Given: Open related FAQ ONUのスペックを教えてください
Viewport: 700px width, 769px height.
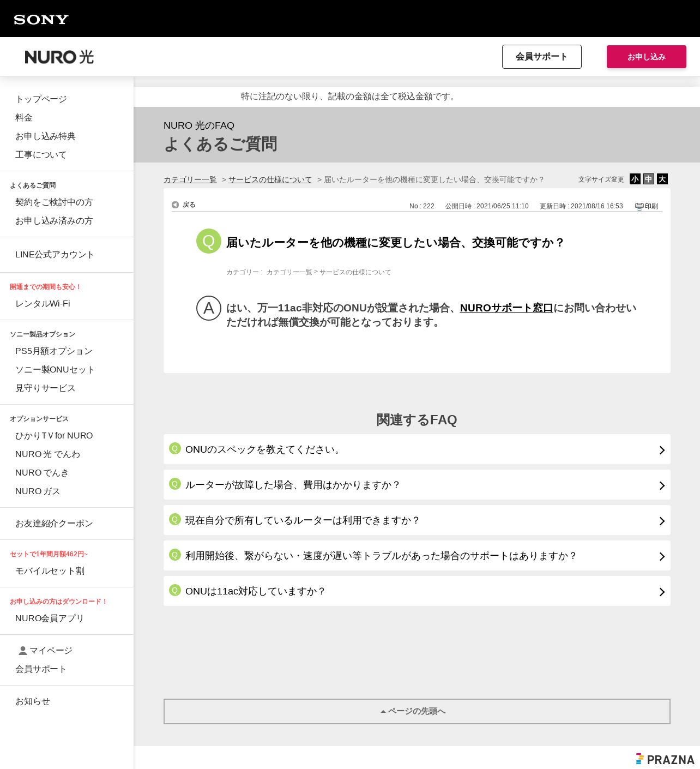Looking at the screenshot, I should point(417,449).
